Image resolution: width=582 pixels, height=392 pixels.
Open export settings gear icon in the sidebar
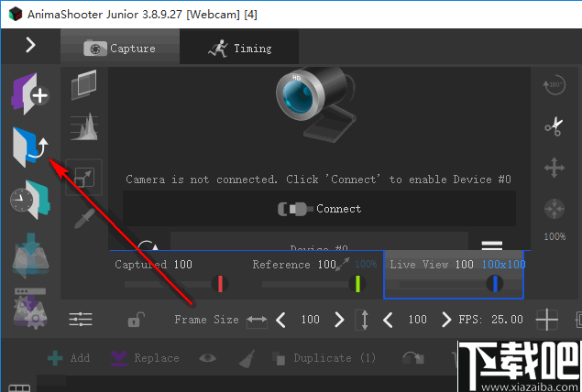tap(30, 309)
